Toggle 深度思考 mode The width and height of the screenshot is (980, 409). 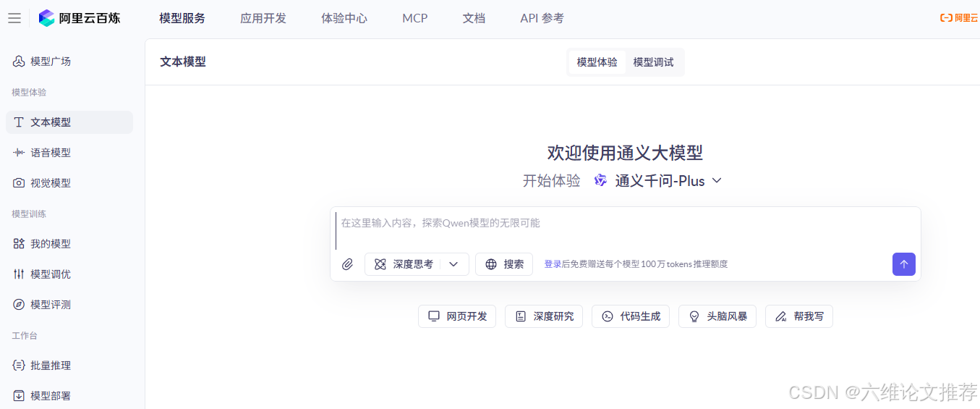pos(404,264)
